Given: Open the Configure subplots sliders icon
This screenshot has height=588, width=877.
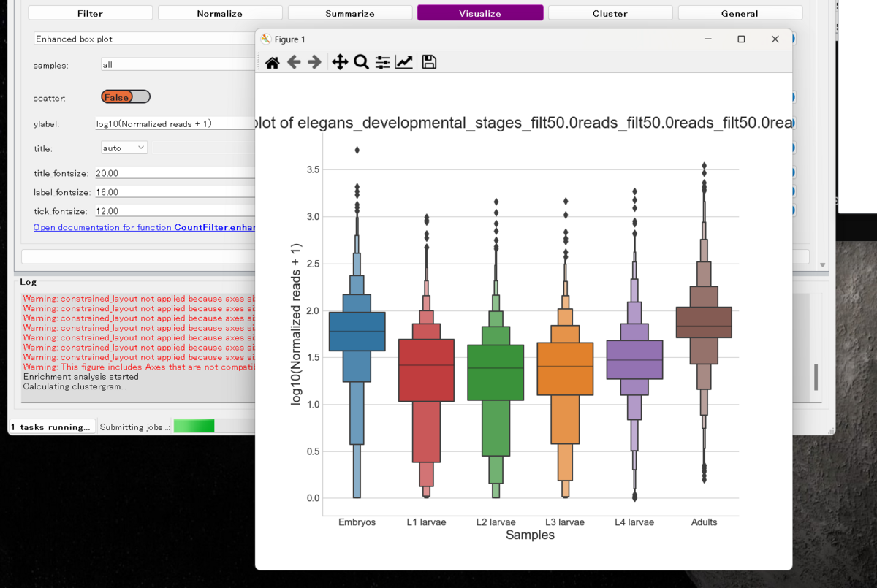Looking at the screenshot, I should pos(382,62).
